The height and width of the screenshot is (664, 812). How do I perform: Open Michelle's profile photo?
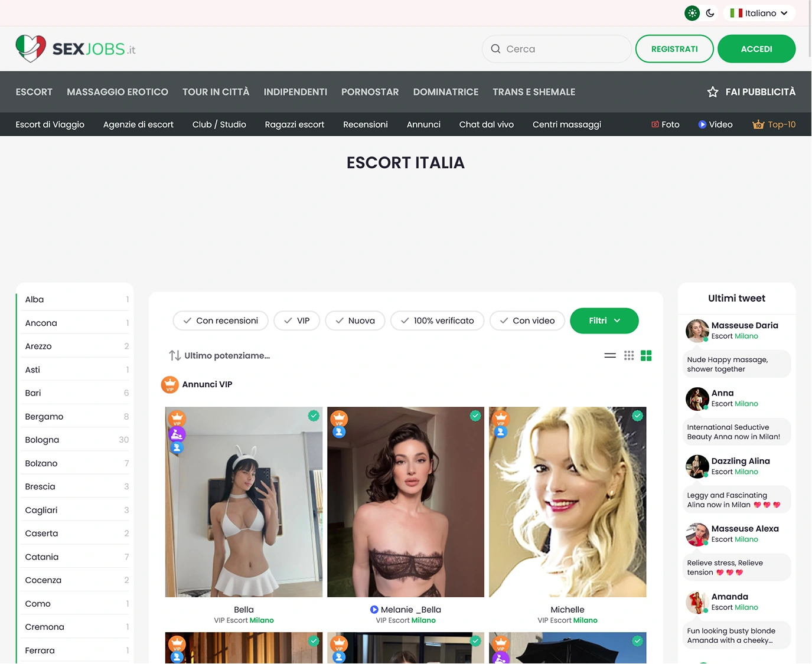(568, 502)
